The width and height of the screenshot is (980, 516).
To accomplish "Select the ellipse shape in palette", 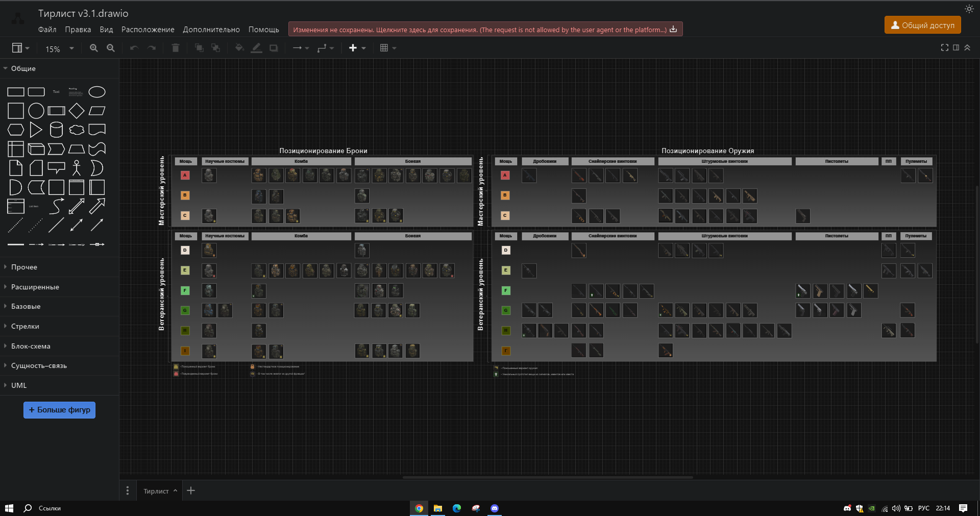I will coord(97,92).
